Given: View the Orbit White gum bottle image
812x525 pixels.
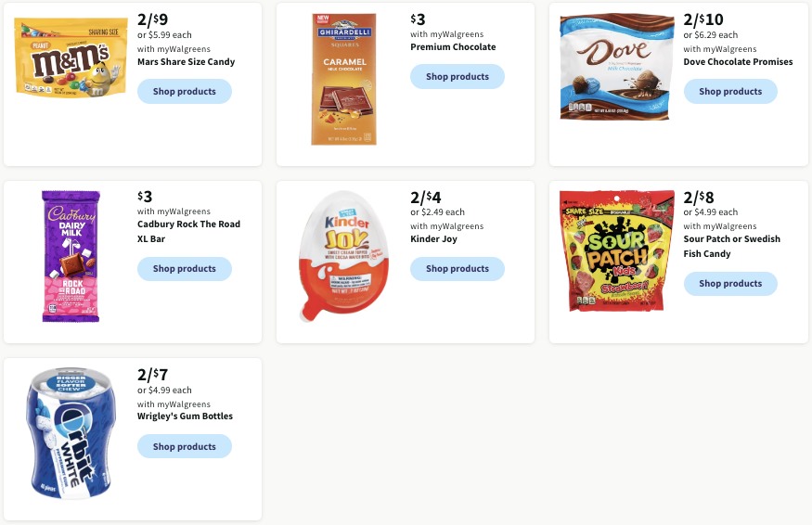Looking at the screenshot, I should 71,433.
